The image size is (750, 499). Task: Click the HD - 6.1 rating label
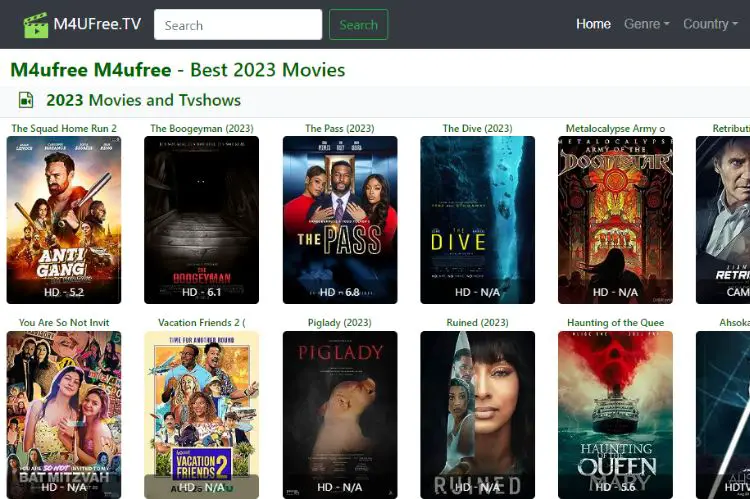tap(201, 292)
